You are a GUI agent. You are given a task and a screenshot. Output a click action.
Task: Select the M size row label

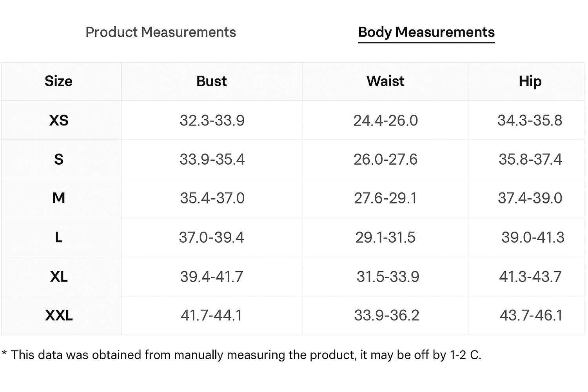[x=59, y=198]
